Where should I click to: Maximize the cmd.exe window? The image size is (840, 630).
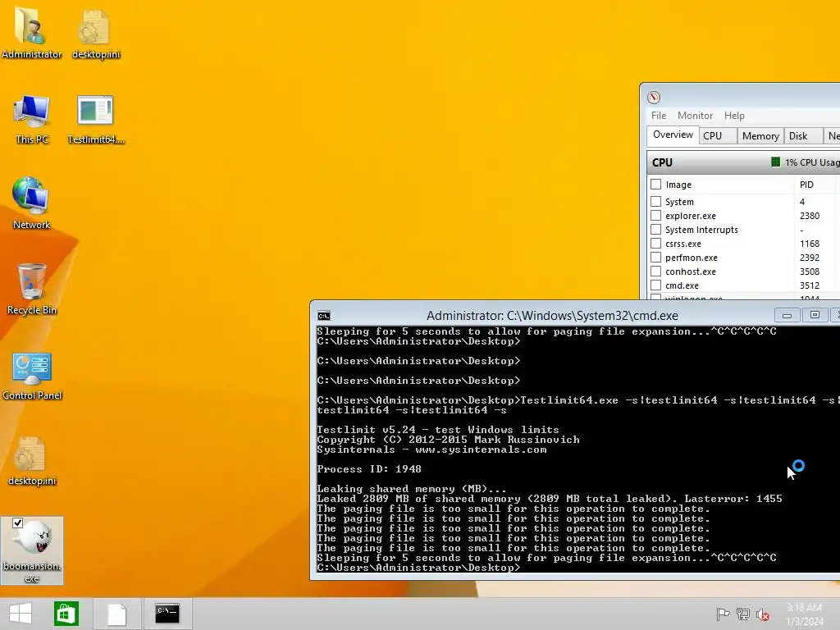[x=815, y=315]
